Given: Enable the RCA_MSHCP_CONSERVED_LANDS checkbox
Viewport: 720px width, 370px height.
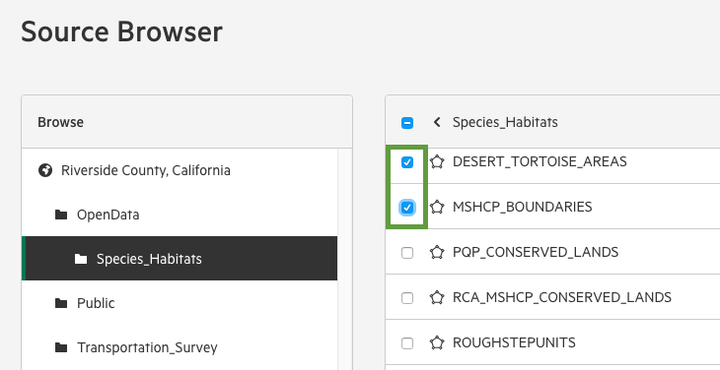Looking at the screenshot, I should click(407, 298).
